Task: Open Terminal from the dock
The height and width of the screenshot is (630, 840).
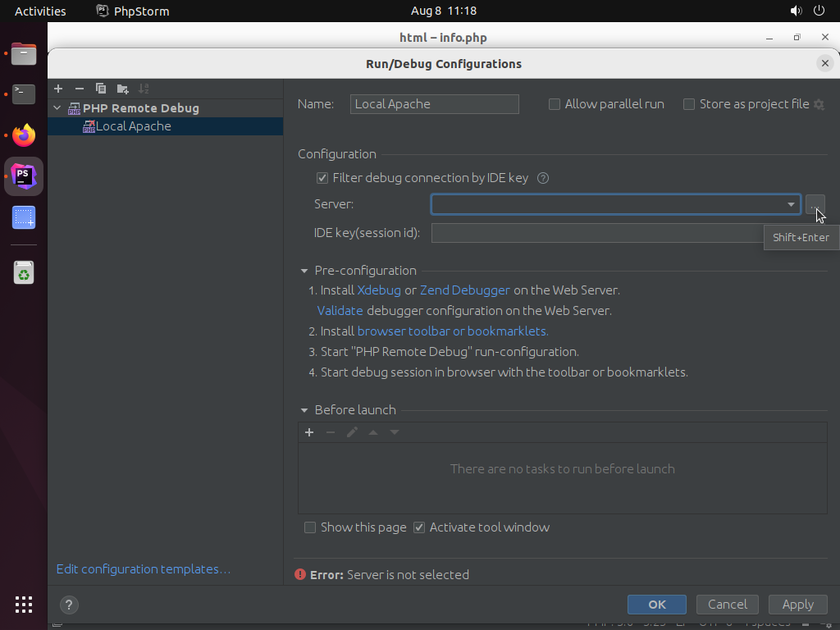Action: click(24, 94)
